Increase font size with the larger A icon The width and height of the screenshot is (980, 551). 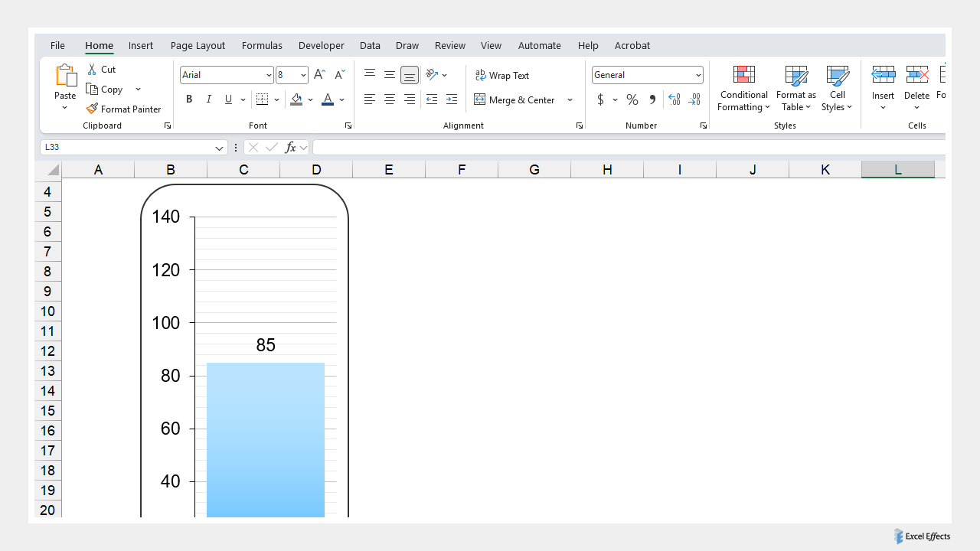point(320,75)
